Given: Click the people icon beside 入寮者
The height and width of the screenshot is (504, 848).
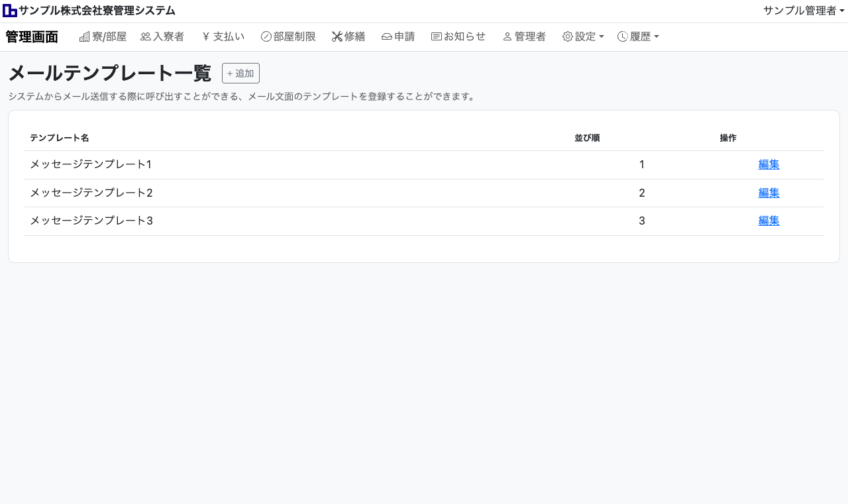Looking at the screenshot, I should [146, 37].
